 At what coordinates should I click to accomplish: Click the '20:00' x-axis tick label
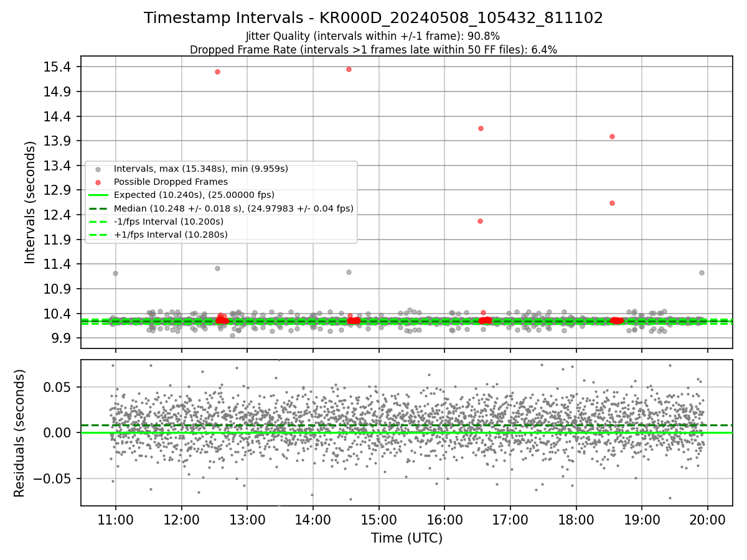(708, 520)
